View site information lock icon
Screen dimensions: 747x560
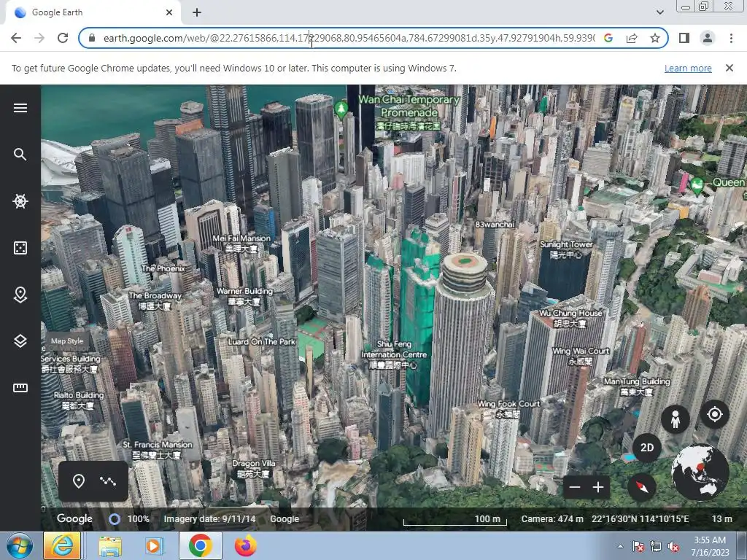(92, 38)
